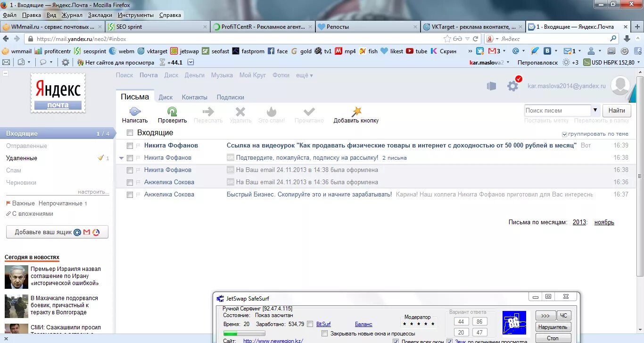
Task: Open the Баланс link in JetSwap
Action: (x=363, y=324)
